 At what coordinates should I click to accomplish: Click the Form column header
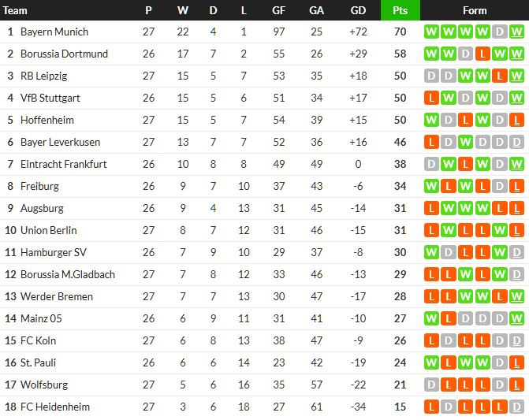coord(475,10)
